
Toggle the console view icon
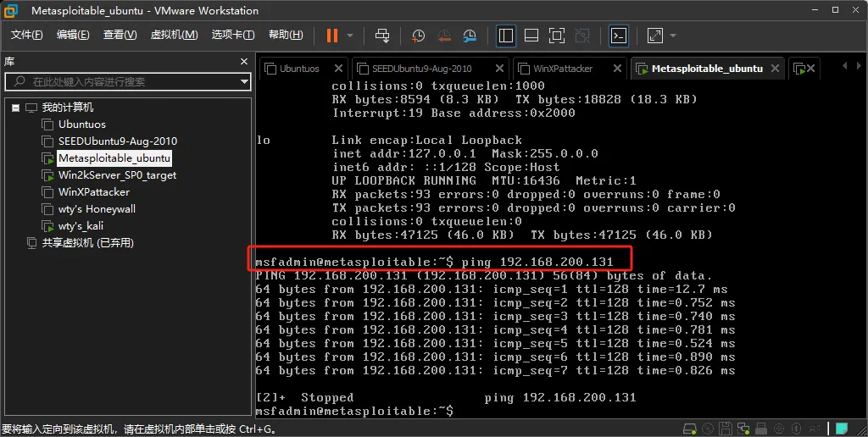click(618, 36)
